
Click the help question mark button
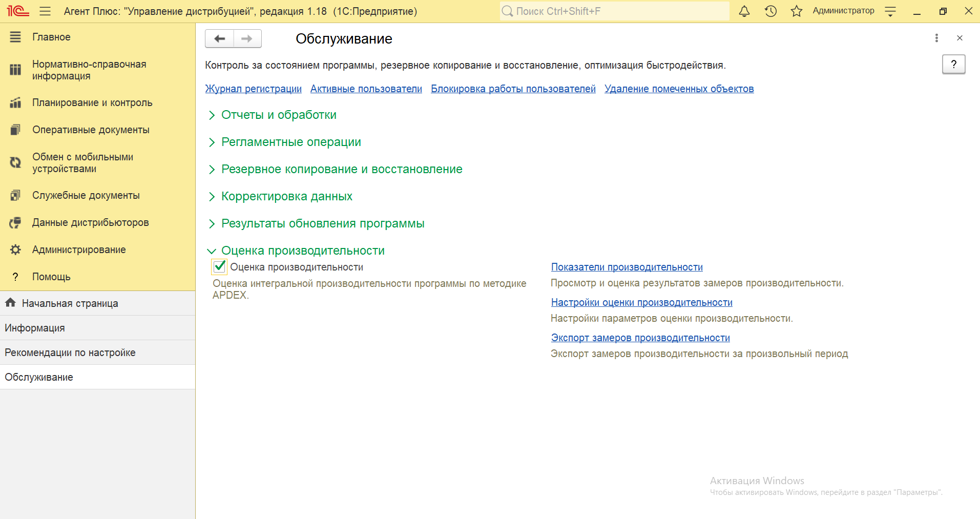pos(953,64)
